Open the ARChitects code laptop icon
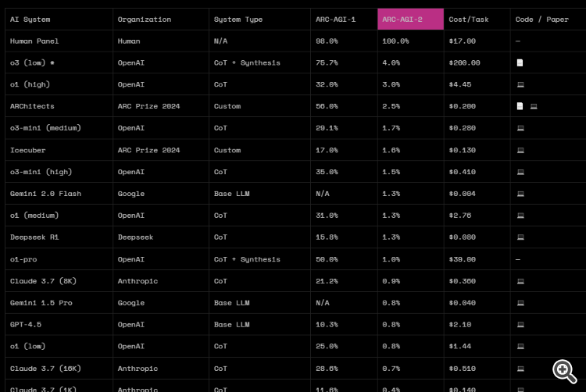The width and height of the screenshot is (586, 392). 534,106
